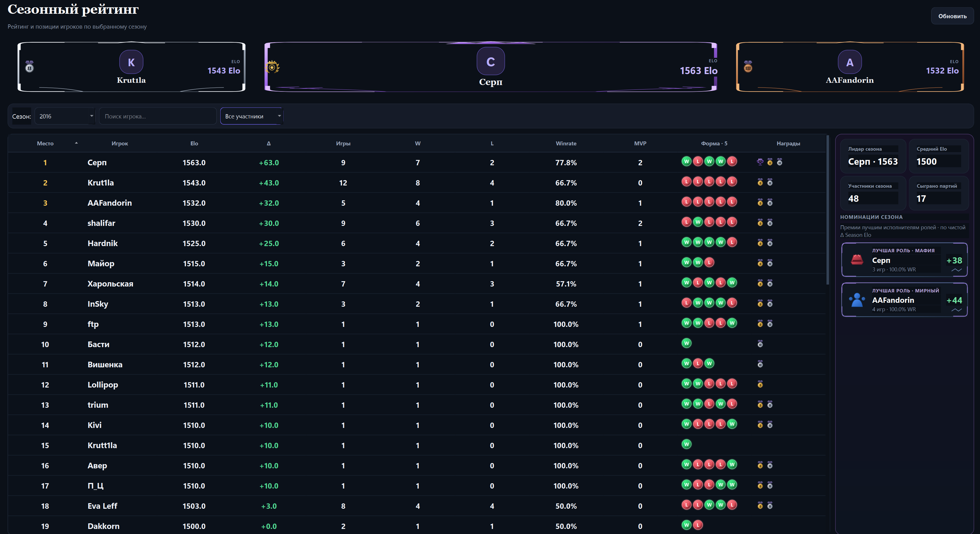Click the silver II medal in Hardnik's row
Viewport: 980px width, 534px height.
click(x=770, y=243)
